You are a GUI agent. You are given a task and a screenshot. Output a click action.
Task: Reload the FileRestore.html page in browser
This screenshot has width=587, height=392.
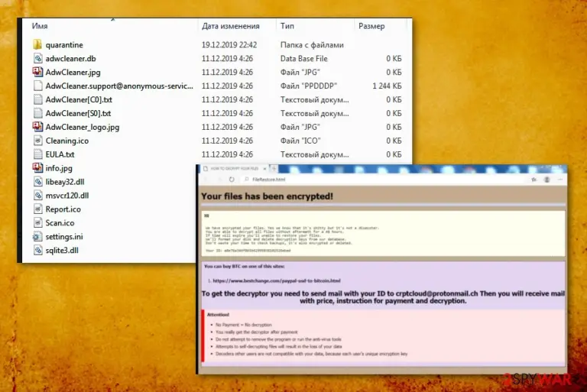[x=232, y=180]
